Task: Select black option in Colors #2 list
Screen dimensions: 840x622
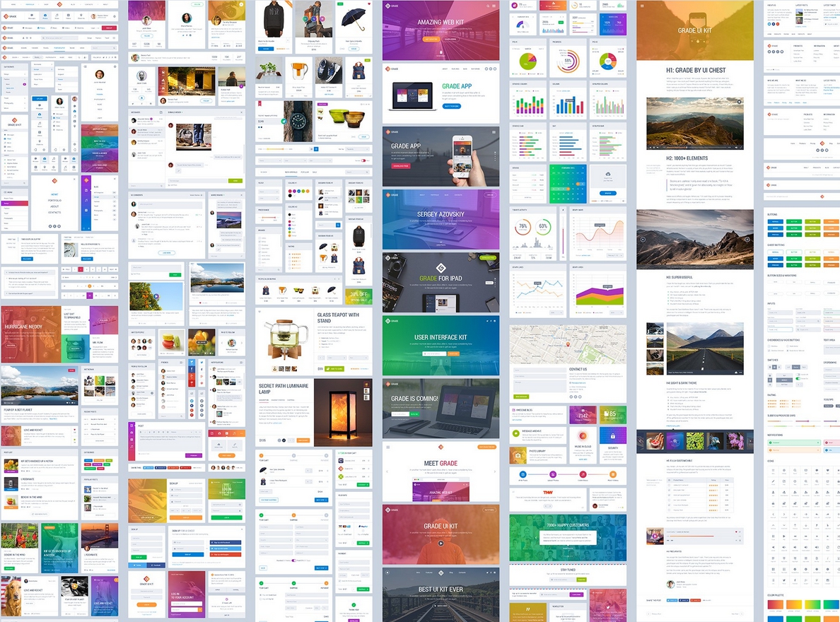Action: (x=291, y=215)
